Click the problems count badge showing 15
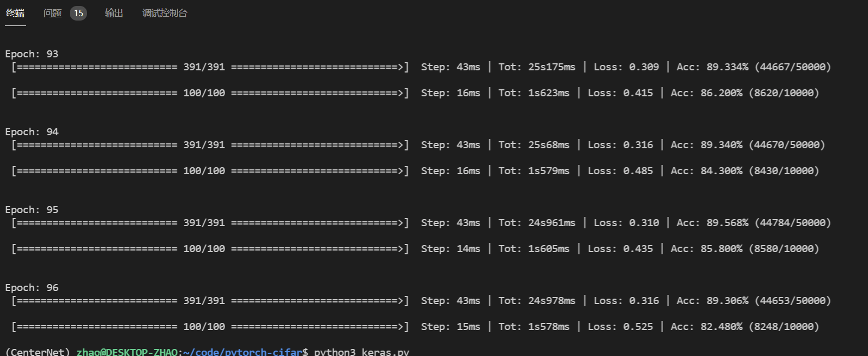The width and height of the screenshot is (868, 356). pos(78,13)
